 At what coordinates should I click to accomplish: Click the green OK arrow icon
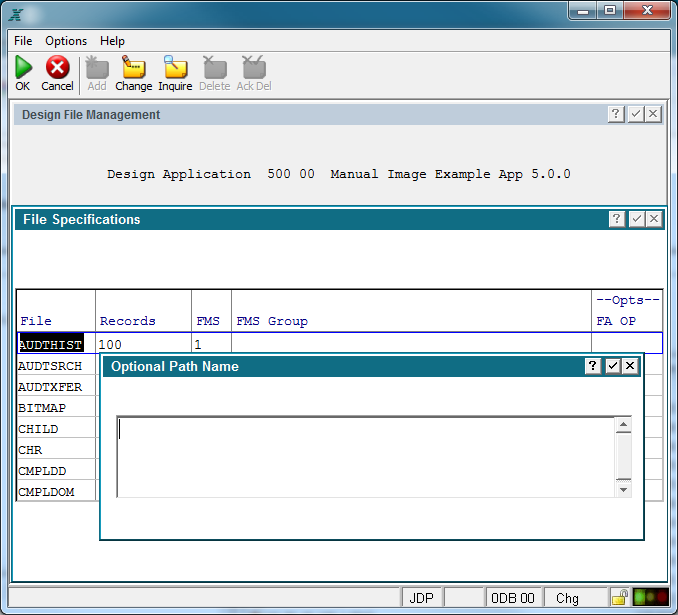[x=23, y=67]
